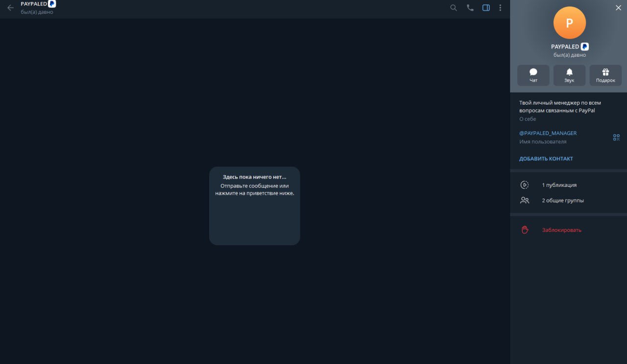
Task: Block the user with Заблокировать
Action: pos(568,230)
